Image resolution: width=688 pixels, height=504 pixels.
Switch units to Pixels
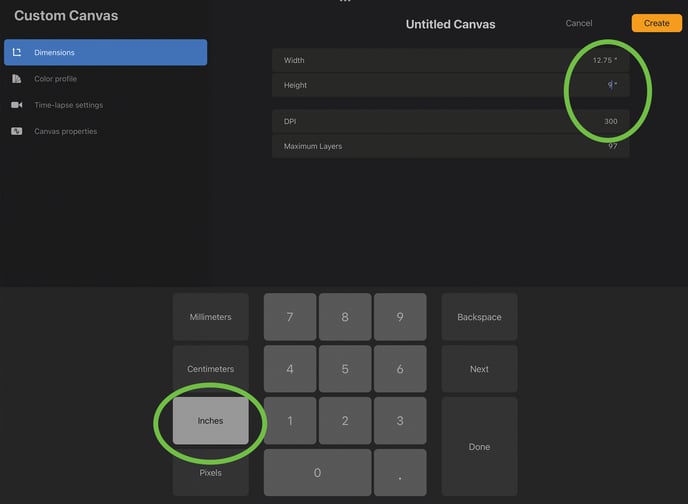coord(211,472)
